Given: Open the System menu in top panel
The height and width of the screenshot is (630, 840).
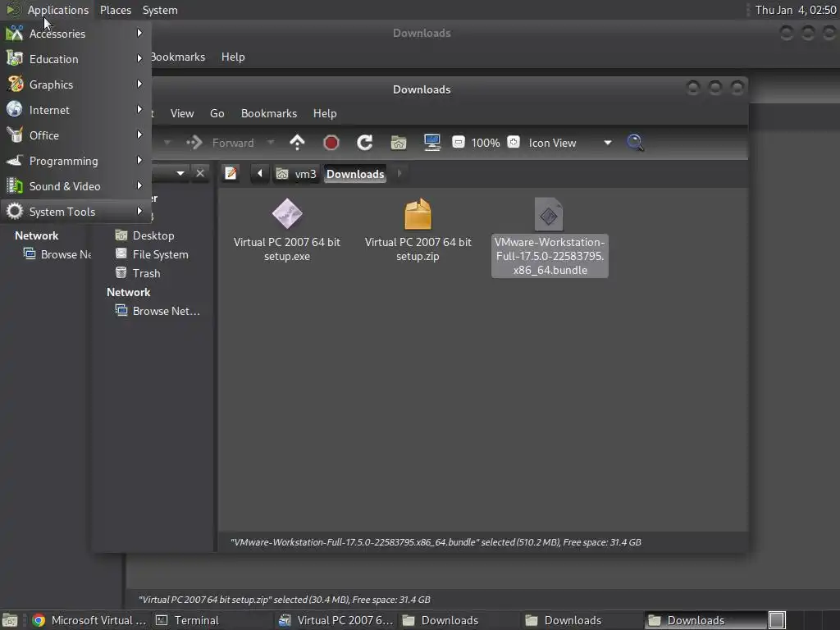Looking at the screenshot, I should pyautogui.click(x=160, y=10).
